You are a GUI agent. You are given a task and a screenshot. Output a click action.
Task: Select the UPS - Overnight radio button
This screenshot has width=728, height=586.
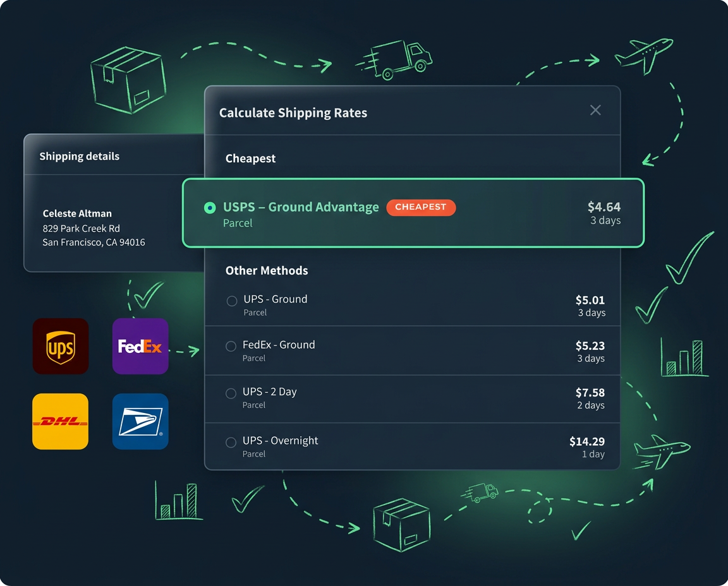pyautogui.click(x=231, y=442)
